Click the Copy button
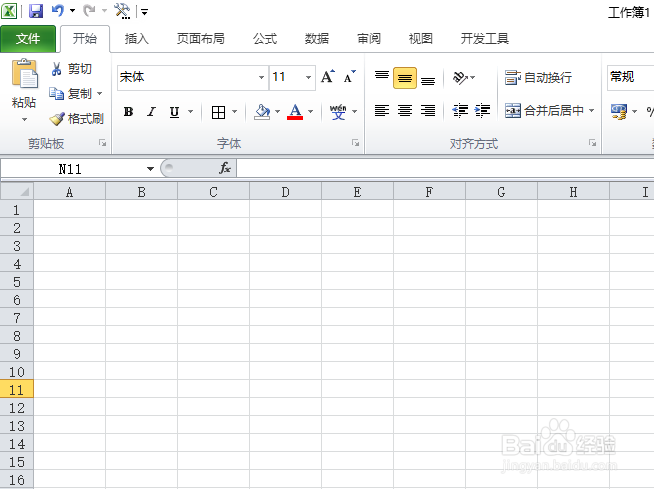The width and height of the screenshot is (654, 489). (x=70, y=93)
